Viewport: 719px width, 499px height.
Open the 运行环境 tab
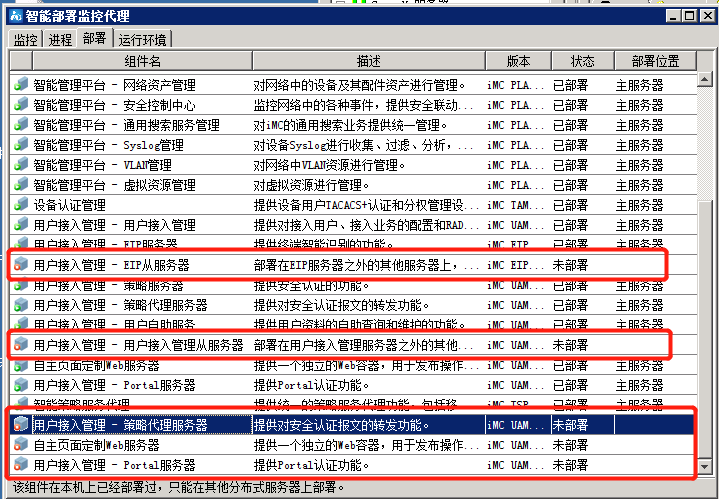tap(142, 39)
